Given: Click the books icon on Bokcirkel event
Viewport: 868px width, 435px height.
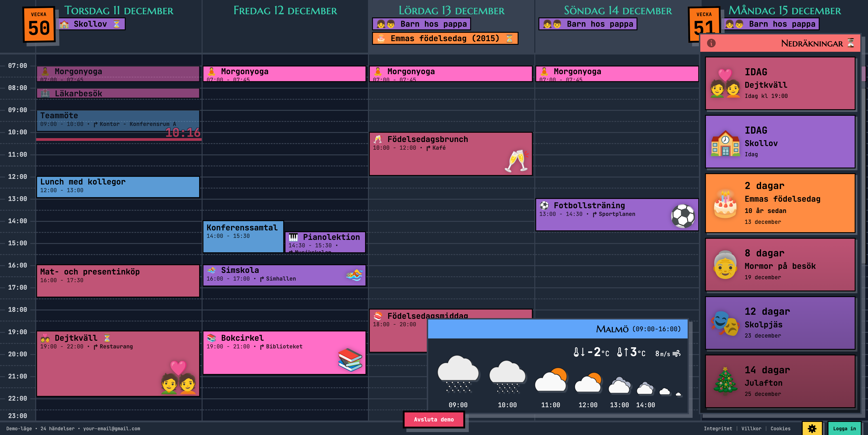Looking at the screenshot, I should [350, 359].
